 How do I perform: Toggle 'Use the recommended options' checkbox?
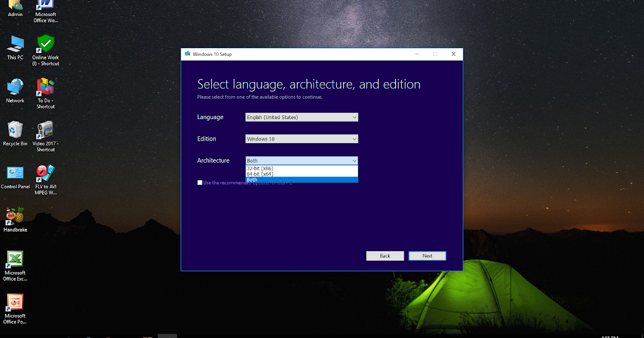[200, 183]
